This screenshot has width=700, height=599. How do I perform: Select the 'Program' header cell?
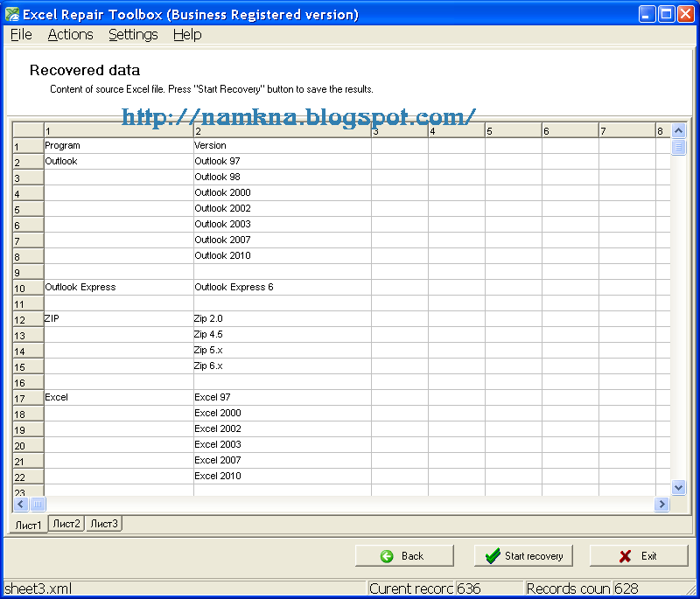(118, 145)
